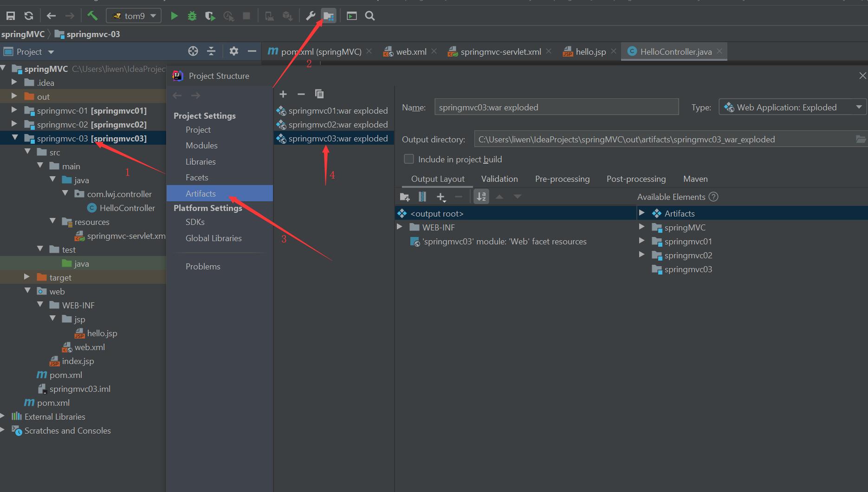Select 'springmvc03' module Web facet resources
Screen dimensions: 868x492
499,242
